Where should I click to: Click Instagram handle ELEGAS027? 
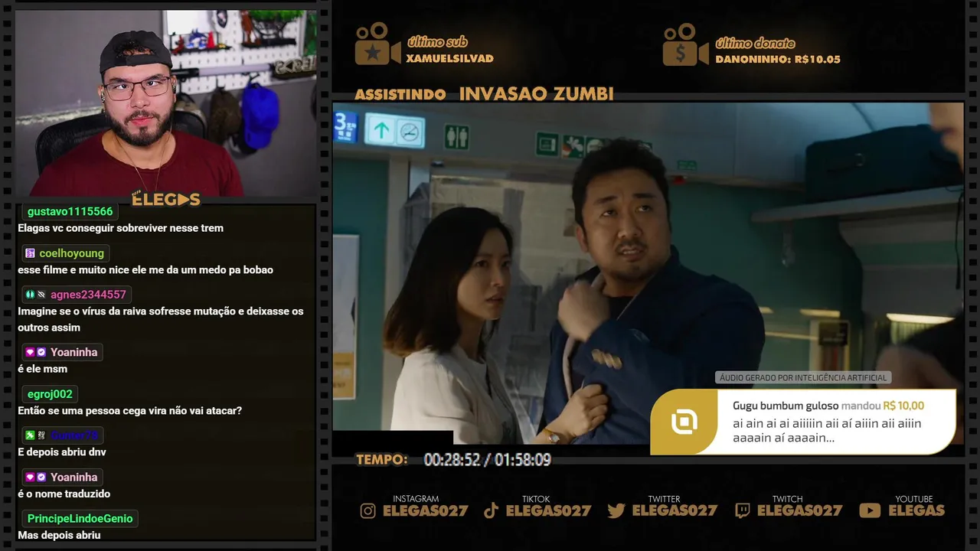click(x=425, y=510)
